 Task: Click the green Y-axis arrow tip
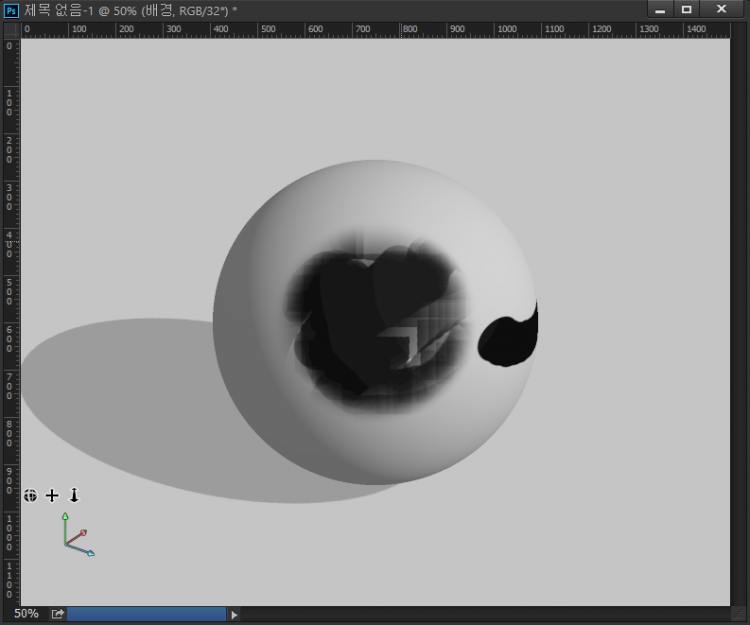pos(65,517)
